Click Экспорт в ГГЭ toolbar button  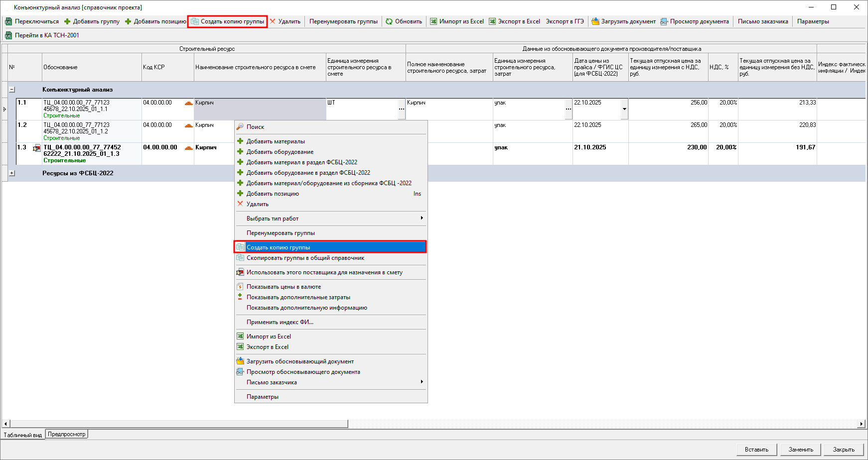point(565,21)
